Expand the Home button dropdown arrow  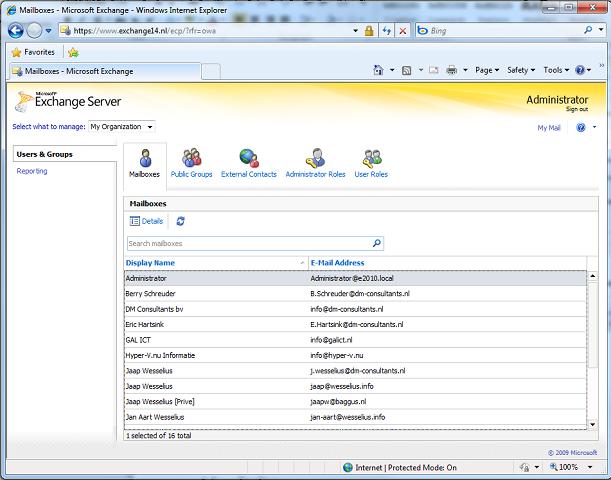click(x=392, y=70)
